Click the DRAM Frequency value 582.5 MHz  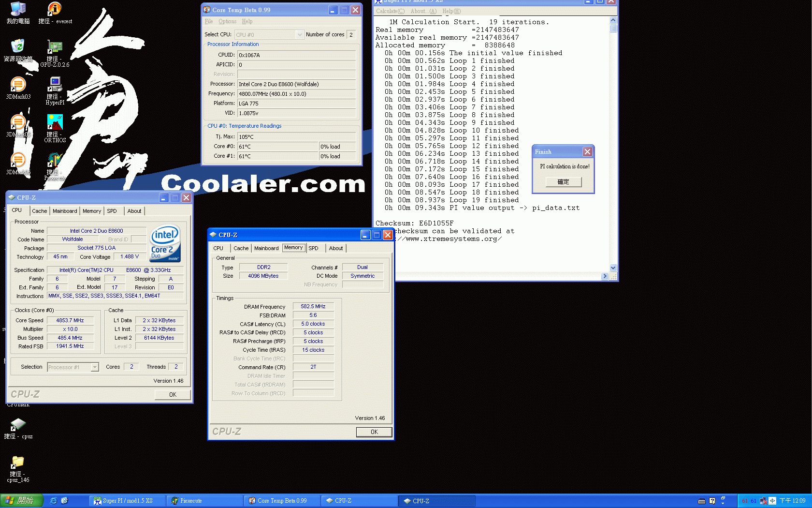pyautogui.click(x=313, y=306)
